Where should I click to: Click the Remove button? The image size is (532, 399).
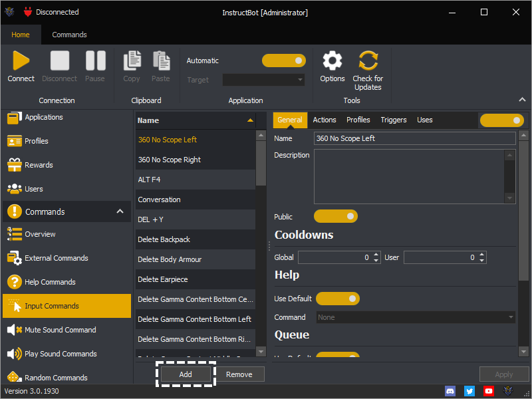[239, 374]
